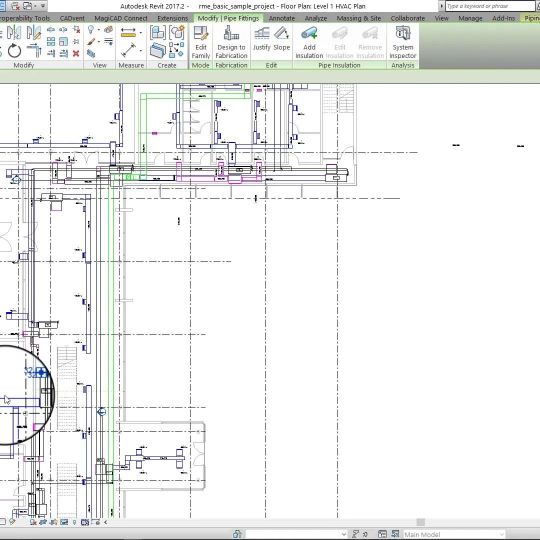Screen dimensions: 540x540
Task: Open the Analyze ribbon tab
Action: [316, 18]
